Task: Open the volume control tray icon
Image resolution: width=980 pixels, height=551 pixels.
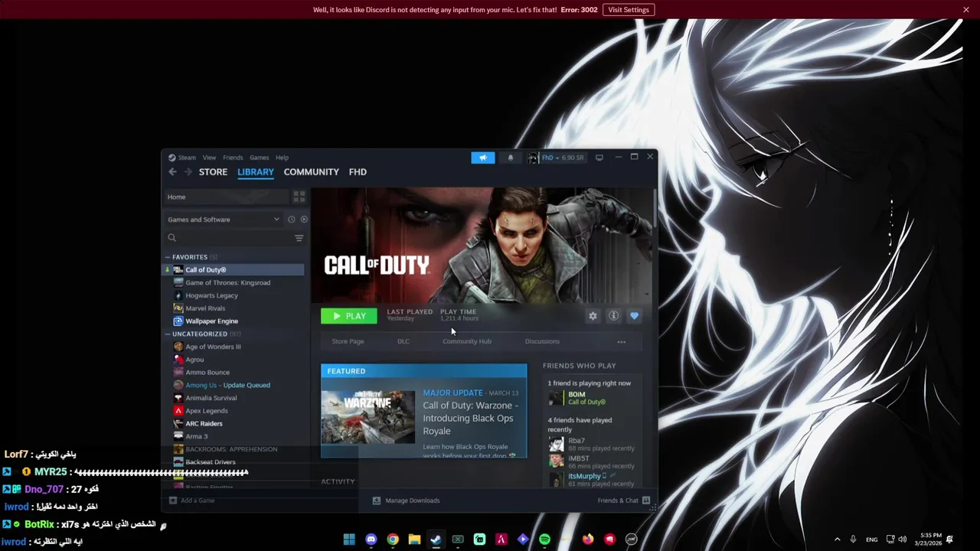Action: coord(902,540)
